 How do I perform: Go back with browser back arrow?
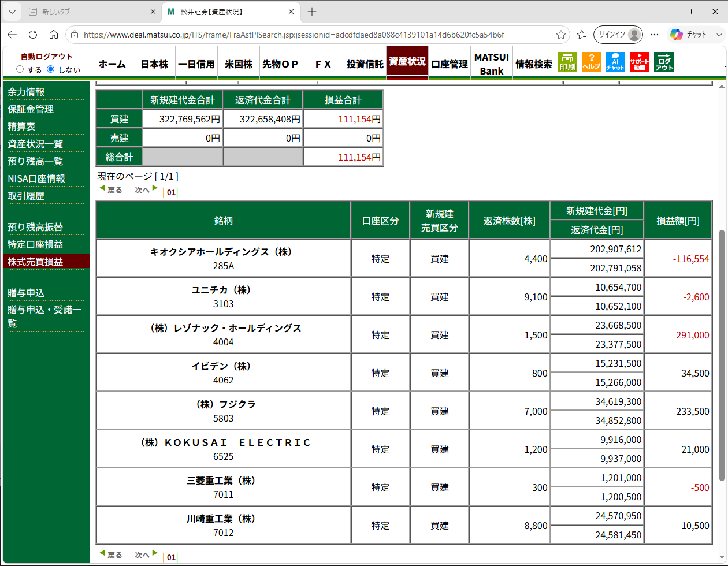(x=12, y=35)
